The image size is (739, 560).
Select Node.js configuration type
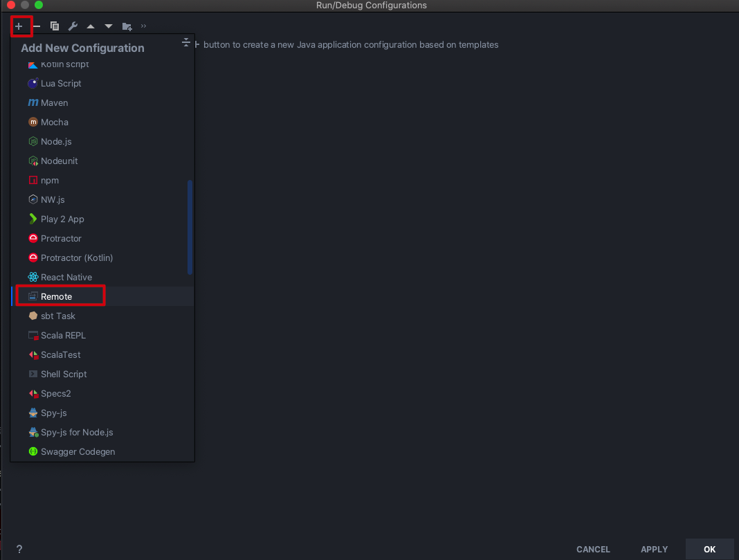[x=102, y=141]
